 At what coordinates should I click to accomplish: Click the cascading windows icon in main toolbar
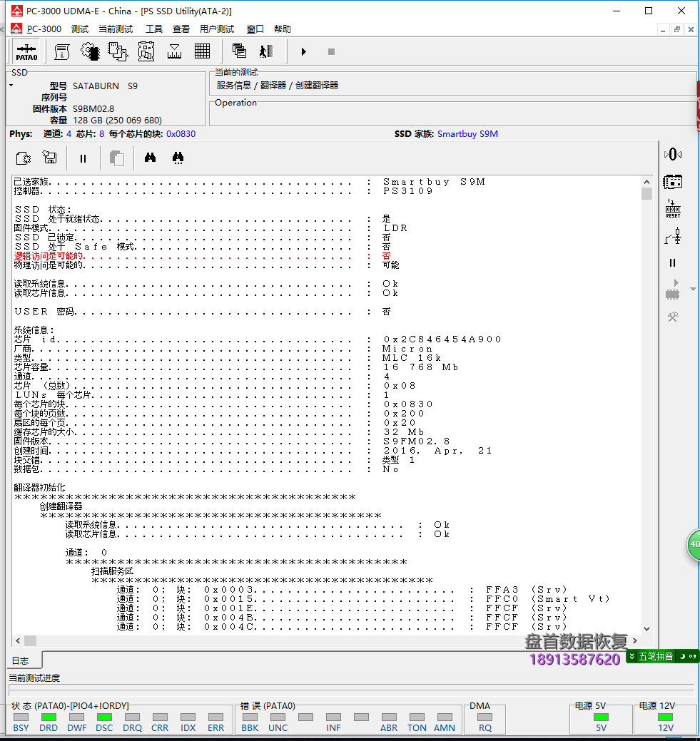point(239,51)
